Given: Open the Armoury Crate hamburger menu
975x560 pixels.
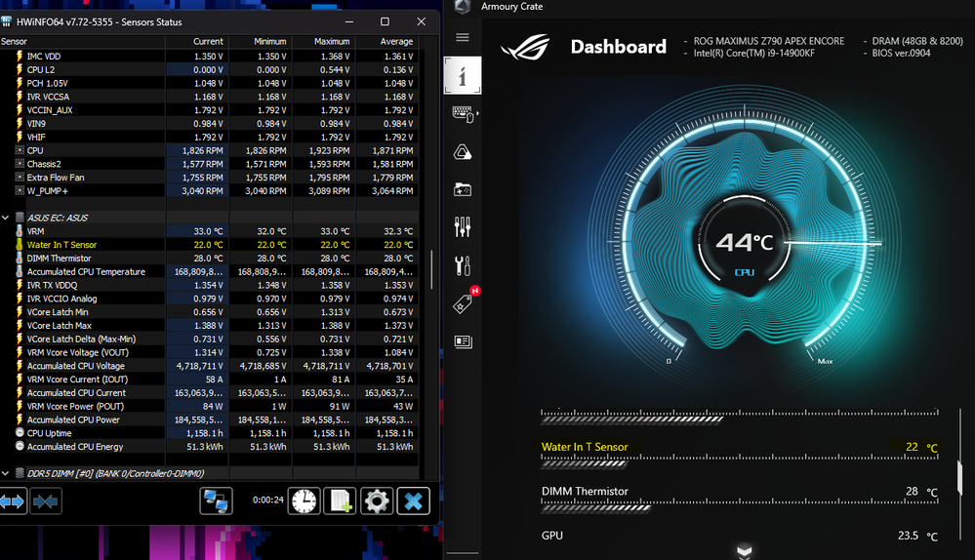Looking at the screenshot, I should click(x=462, y=37).
